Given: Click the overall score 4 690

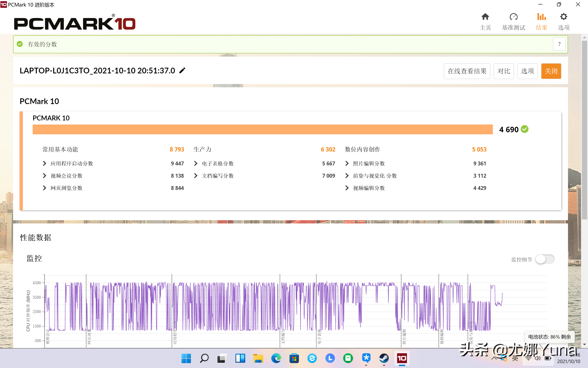Looking at the screenshot, I should pos(509,129).
